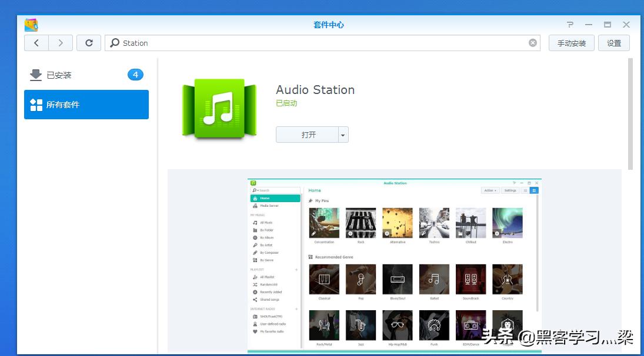
Task: Close the Package Center window
Action: (x=626, y=25)
